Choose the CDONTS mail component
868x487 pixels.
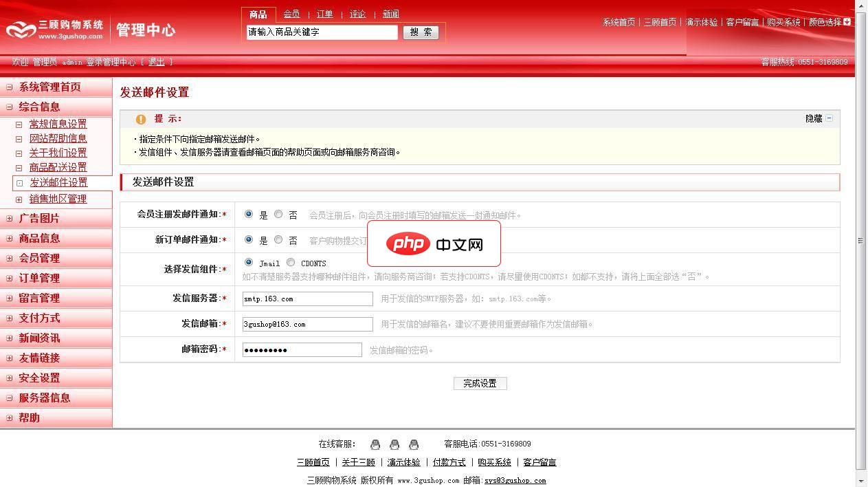coord(291,263)
